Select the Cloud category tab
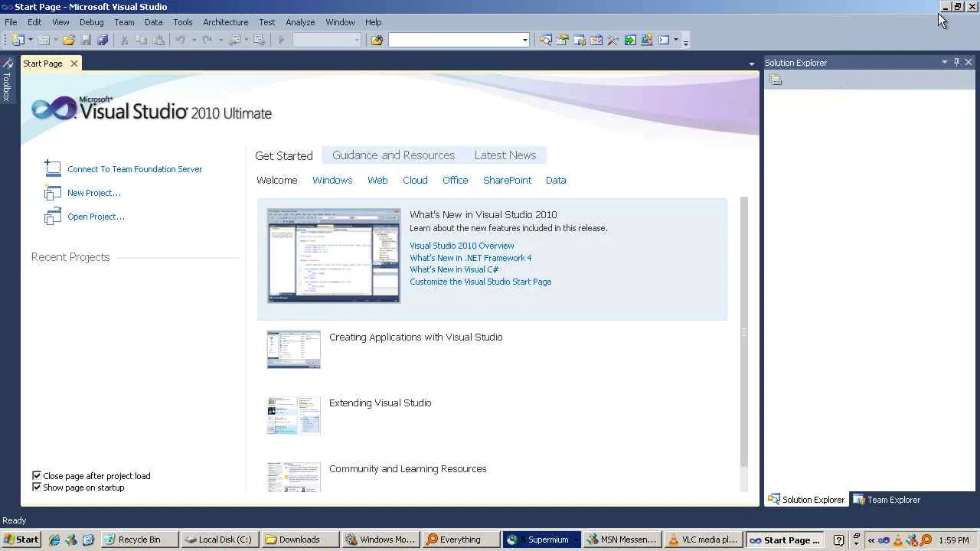The width and height of the screenshot is (980, 551). pos(415,180)
